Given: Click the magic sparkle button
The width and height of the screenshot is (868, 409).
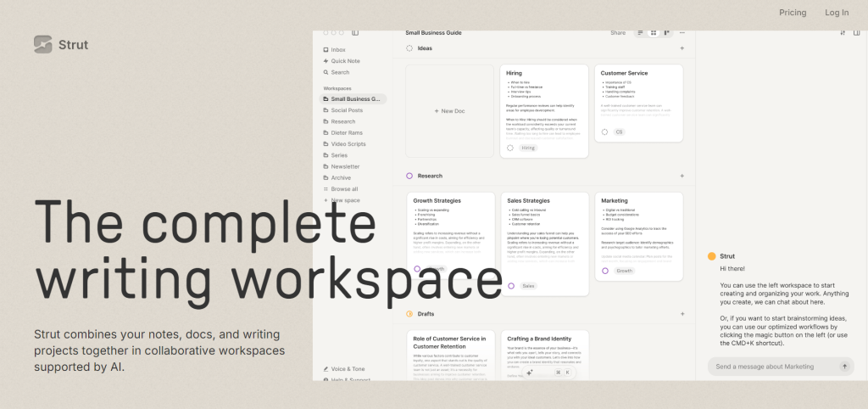Looking at the screenshot, I should (x=530, y=373).
